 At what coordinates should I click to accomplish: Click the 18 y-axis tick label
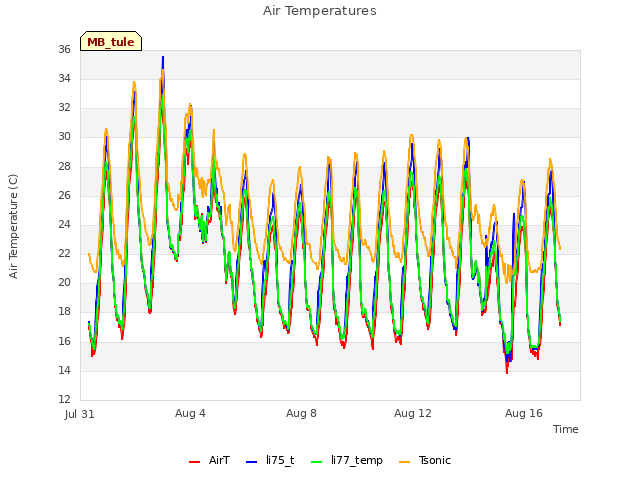pos(64,311)
